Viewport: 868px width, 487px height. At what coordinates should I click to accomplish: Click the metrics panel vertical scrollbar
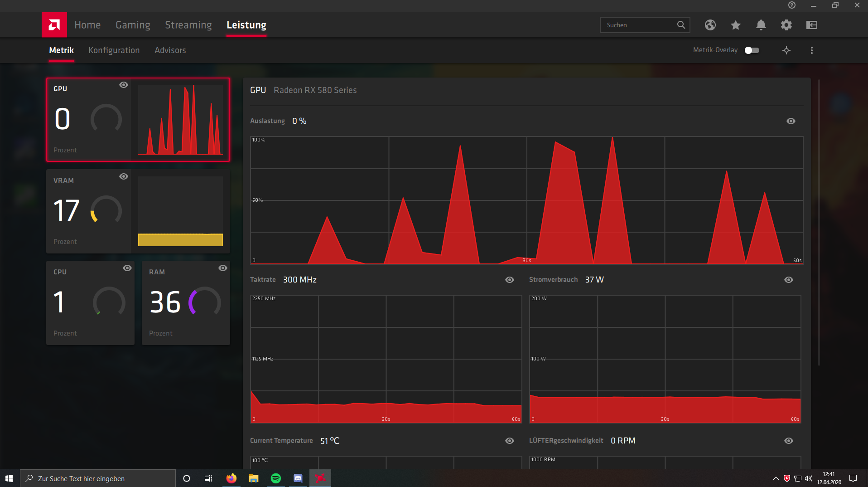pyautogui.click(x=819, y=222)
